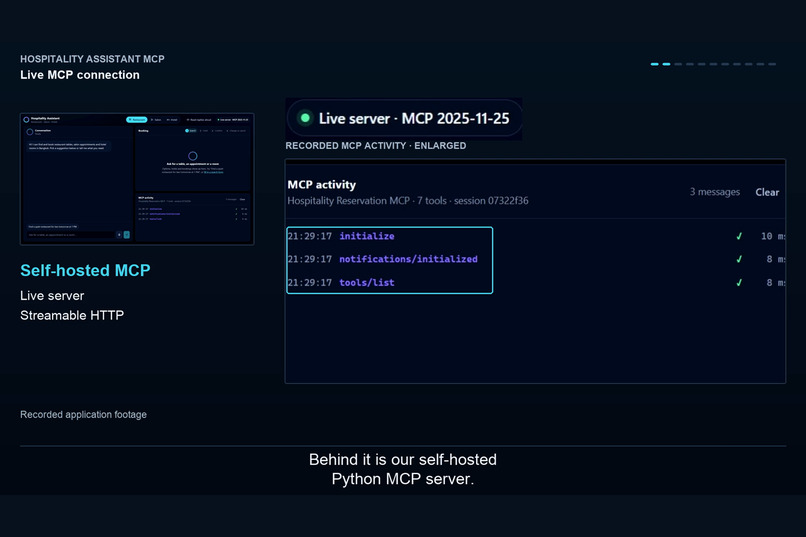Click the 'Self-hosted MCP' heading
The height and width of the screenshot is (537, 806).
pos(85,270)
